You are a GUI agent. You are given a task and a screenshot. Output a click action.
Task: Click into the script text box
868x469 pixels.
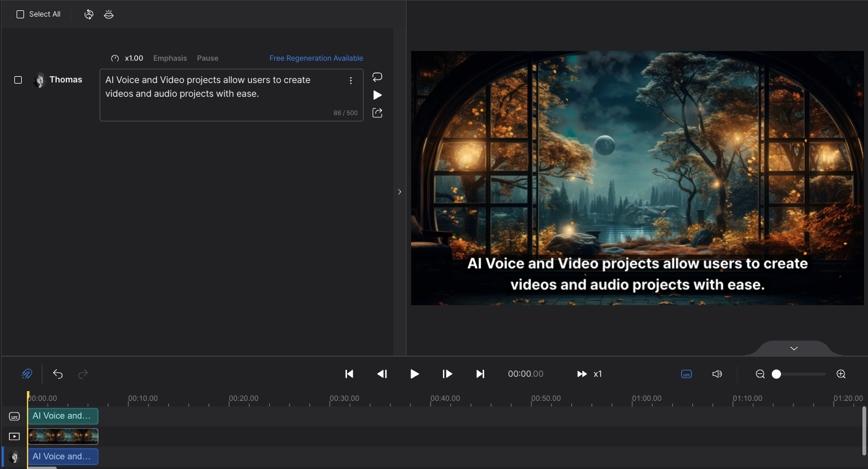[x=231, y=95]
